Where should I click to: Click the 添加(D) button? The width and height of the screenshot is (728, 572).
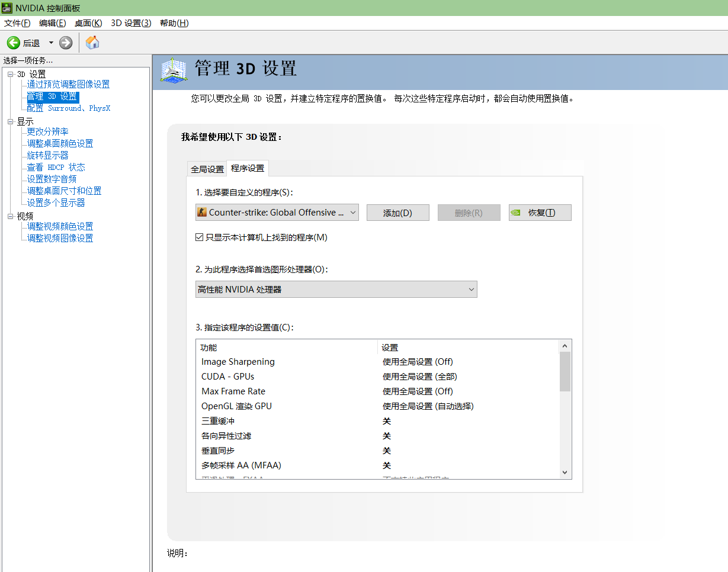tap(398, 213)
